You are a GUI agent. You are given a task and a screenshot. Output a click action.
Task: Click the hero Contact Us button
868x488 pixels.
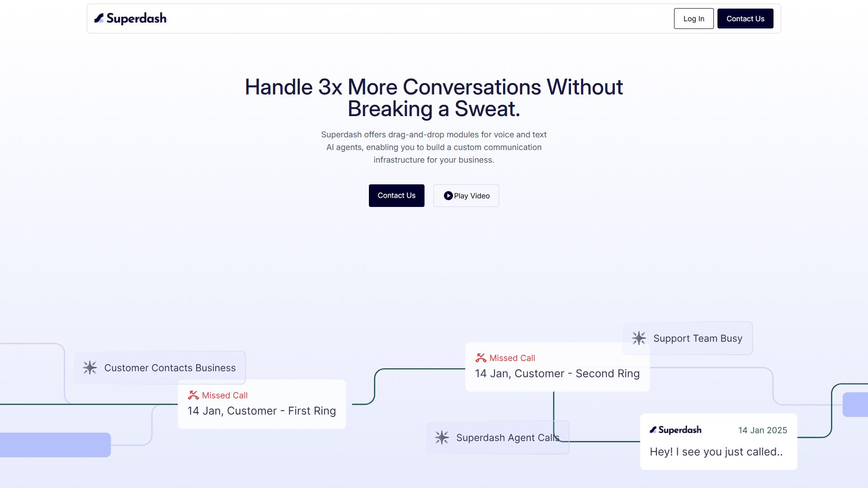(396, 196)
